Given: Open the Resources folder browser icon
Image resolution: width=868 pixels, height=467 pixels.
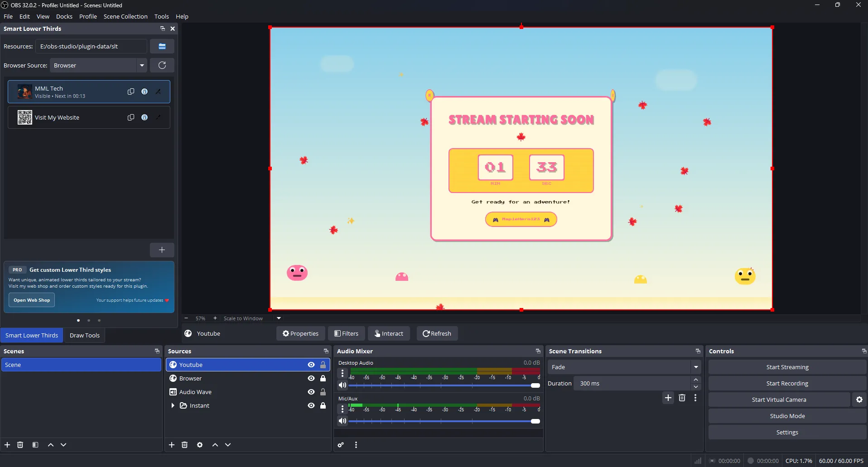Looking at the screenshot, I should [162, 46].
